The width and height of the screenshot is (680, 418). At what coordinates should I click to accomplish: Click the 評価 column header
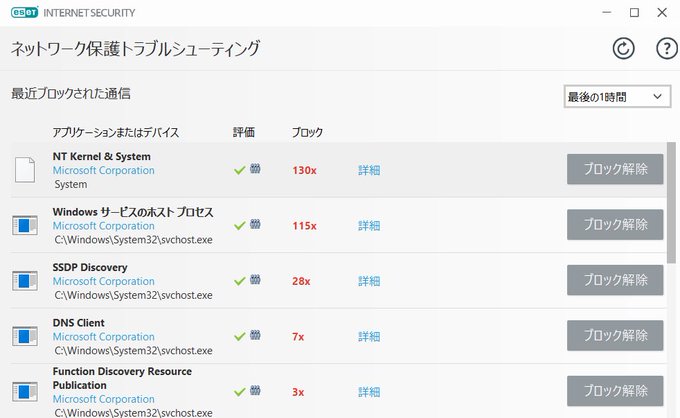click(x=244, y=132)
